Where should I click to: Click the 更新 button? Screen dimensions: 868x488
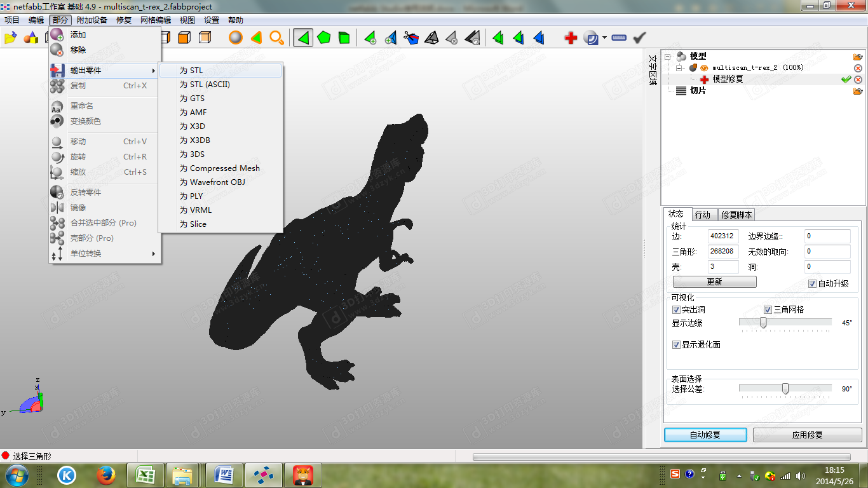coord(714,282)
